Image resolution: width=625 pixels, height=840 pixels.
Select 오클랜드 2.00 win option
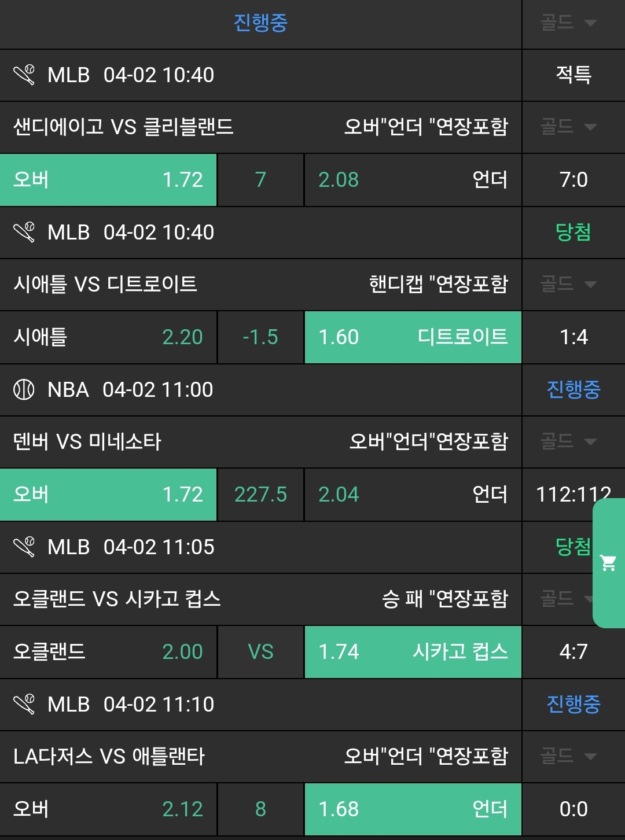tap(108, 652)
